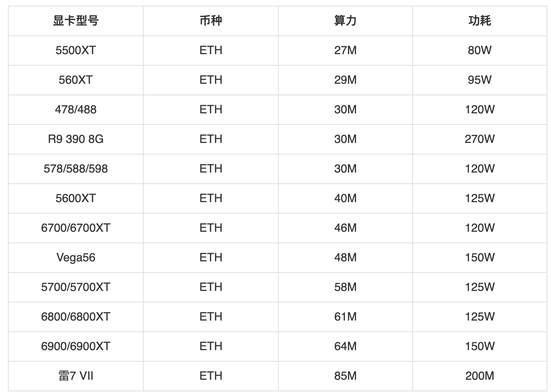Click the 85M hashrate value
Screen dimensions: 551x392
coord(346,376)
